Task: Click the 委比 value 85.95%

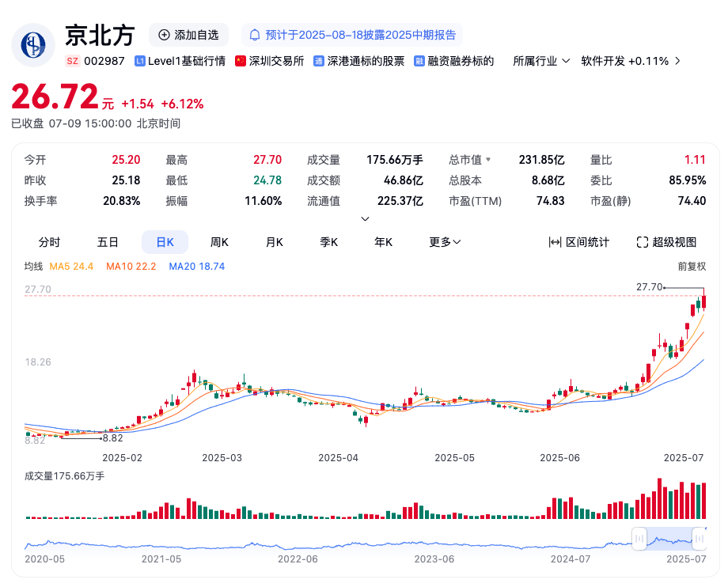Action: (x=687, y=180)
